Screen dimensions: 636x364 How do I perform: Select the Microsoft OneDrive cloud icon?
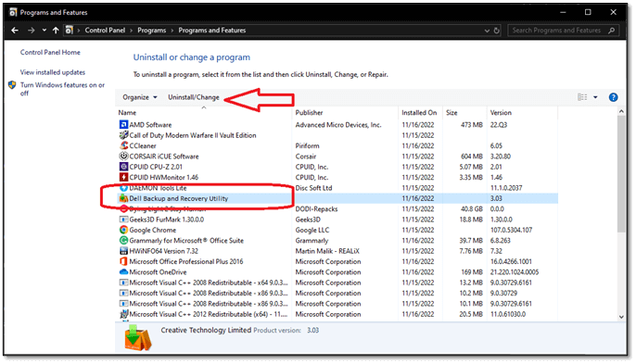click(123, 272)
